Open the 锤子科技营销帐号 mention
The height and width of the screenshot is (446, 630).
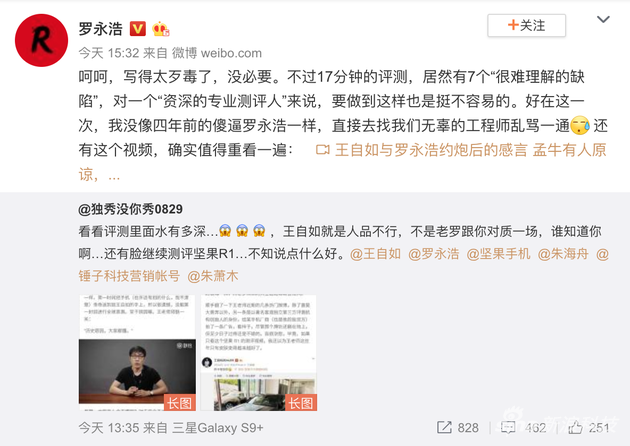[129, 276]
